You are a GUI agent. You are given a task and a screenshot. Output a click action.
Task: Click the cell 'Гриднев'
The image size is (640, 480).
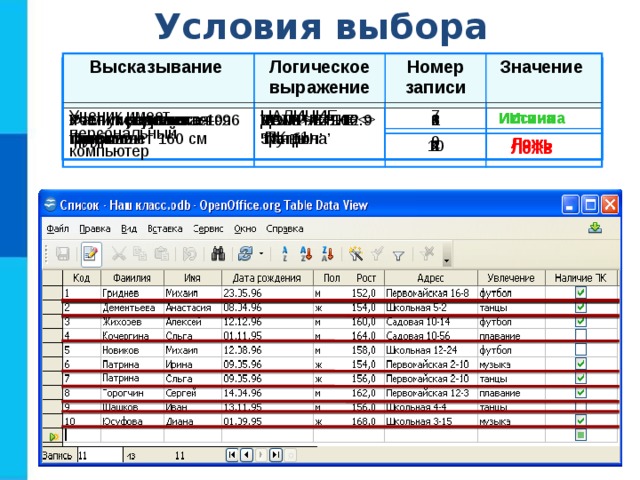pos(132,293)
